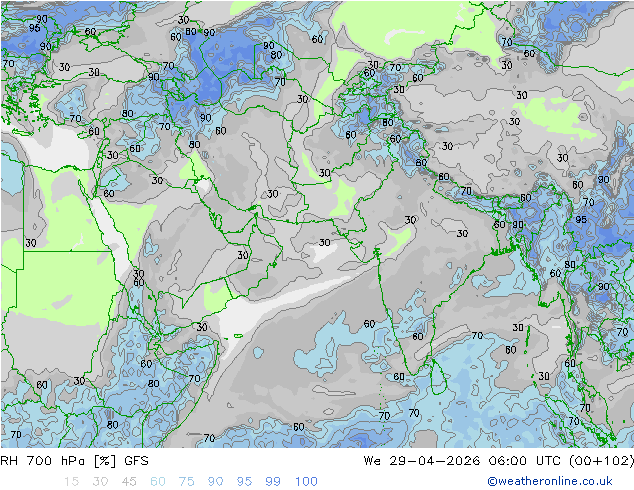634x490 pixels.
Task: Click the legend value "45"
Action: [x=129, y=482]
